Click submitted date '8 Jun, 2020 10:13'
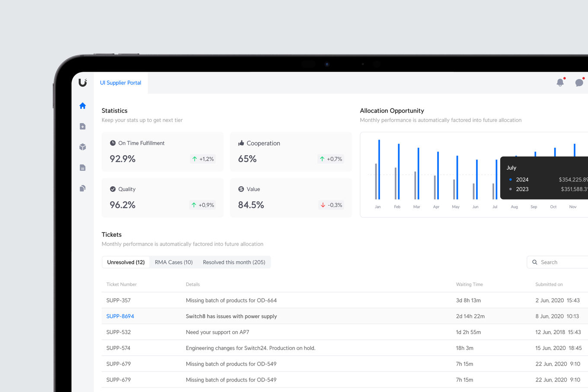 click(557, 316)
